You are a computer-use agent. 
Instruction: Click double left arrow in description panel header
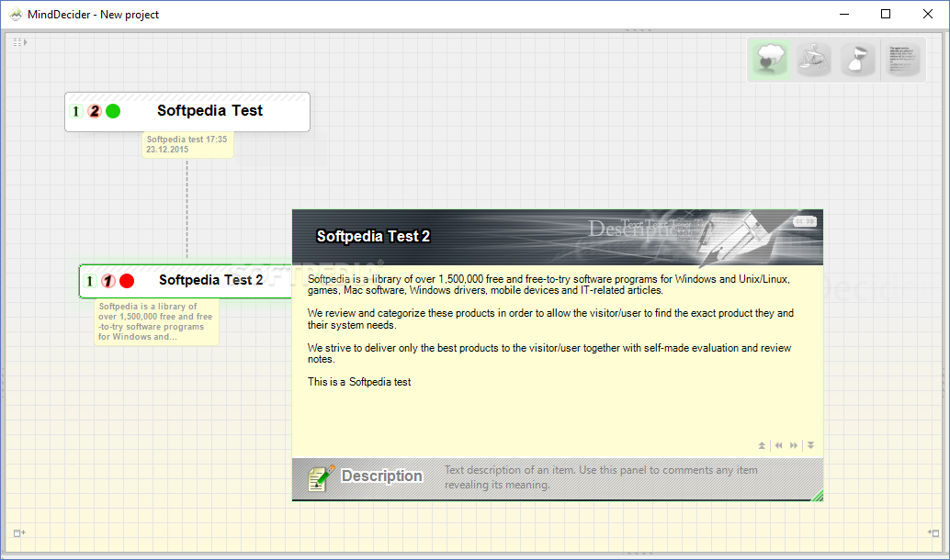pos(799,222)
